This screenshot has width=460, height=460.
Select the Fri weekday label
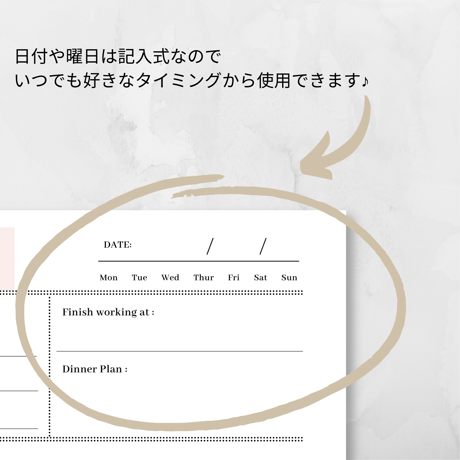(x=234, y=277)
